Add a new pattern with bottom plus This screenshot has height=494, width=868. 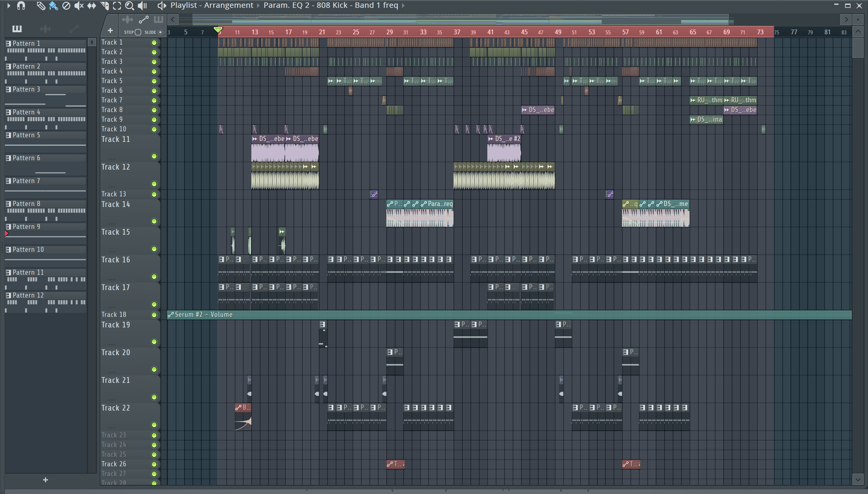(x=46, y=480)
